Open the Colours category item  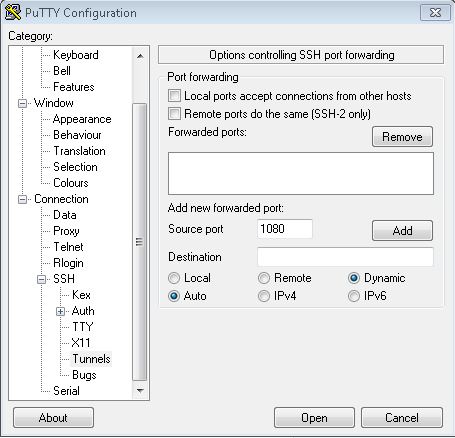coord(71,183)
